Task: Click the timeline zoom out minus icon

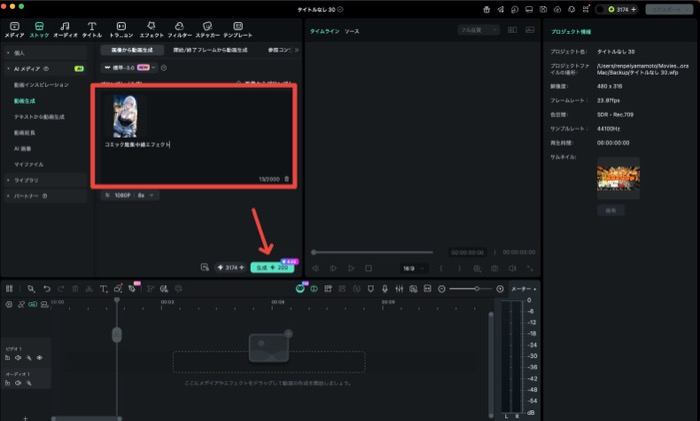Action: 442,289
